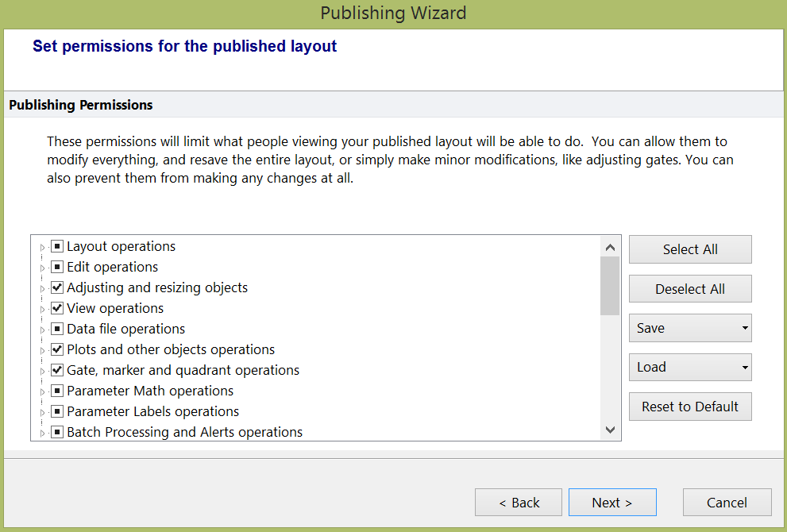787x532 pixels.
Task: Uncheck Gate, marker and quadrant operations
Action: coord(57,371)
